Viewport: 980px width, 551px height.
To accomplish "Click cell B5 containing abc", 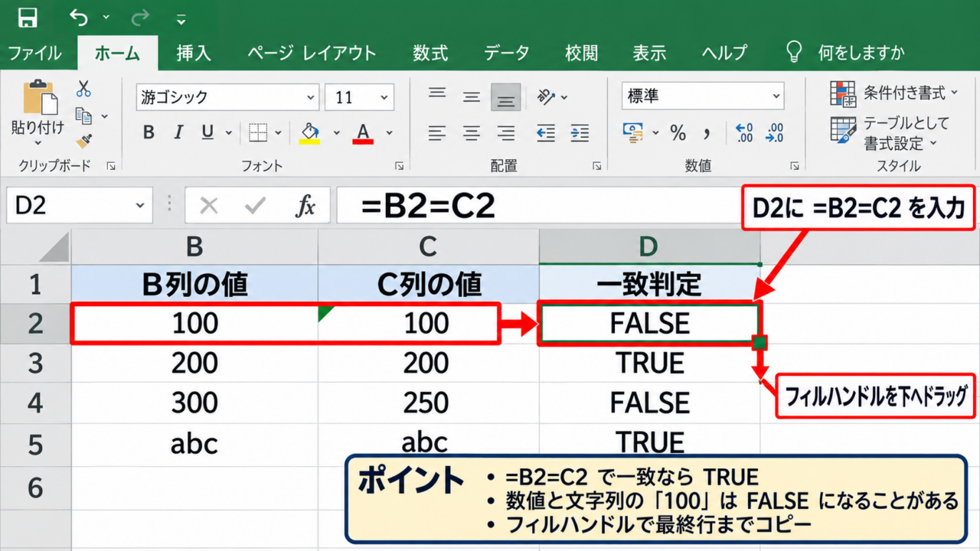I will [x=194, y=444].
